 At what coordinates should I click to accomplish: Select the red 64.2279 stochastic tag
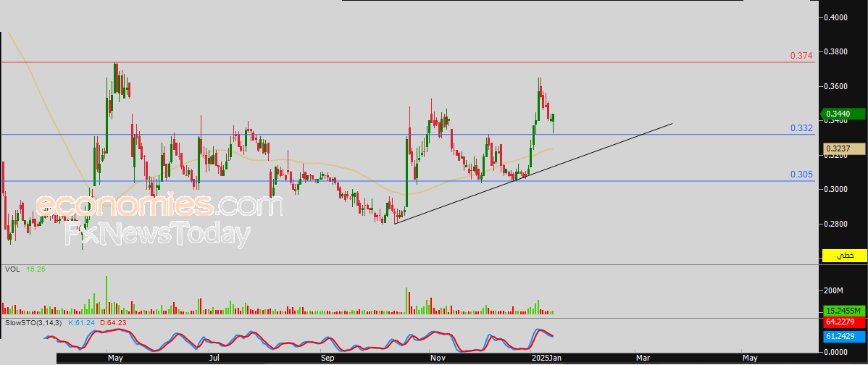click(x=845, y=322)
